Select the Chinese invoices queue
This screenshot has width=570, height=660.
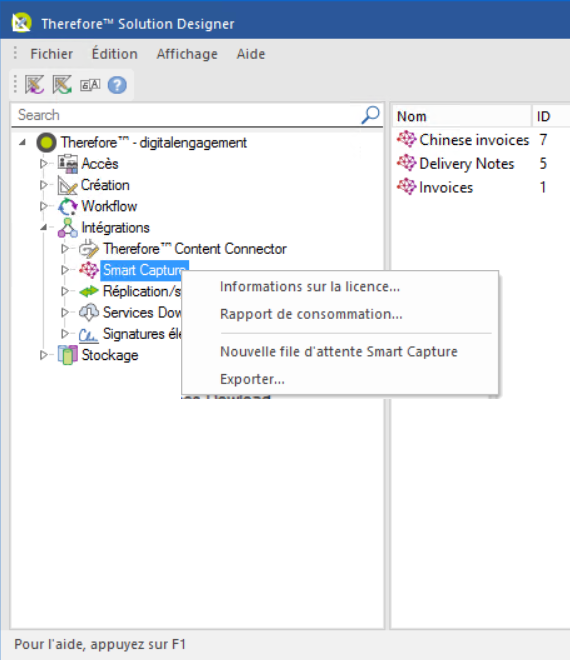point(474,140)
